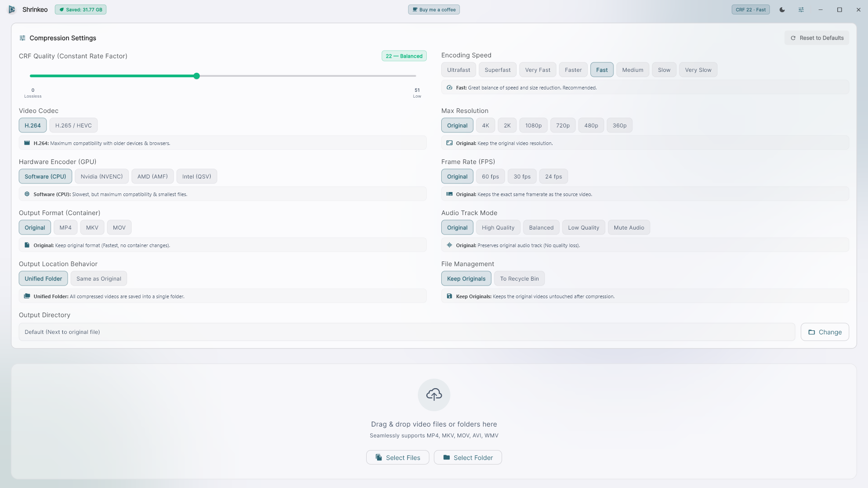Click the H.264 description film icon
Image resolution: width=868 pixels, height=488 pixels.
pyautogui.click(x=27, y=143)
